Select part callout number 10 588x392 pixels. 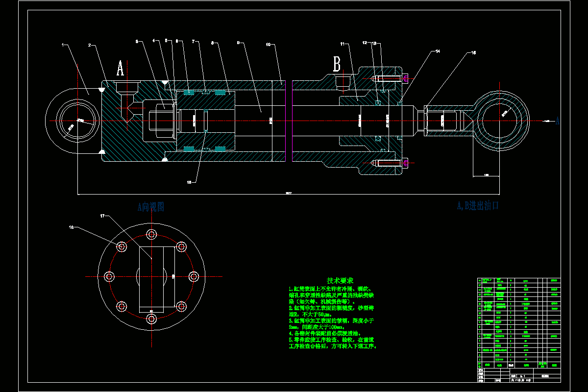268,45
